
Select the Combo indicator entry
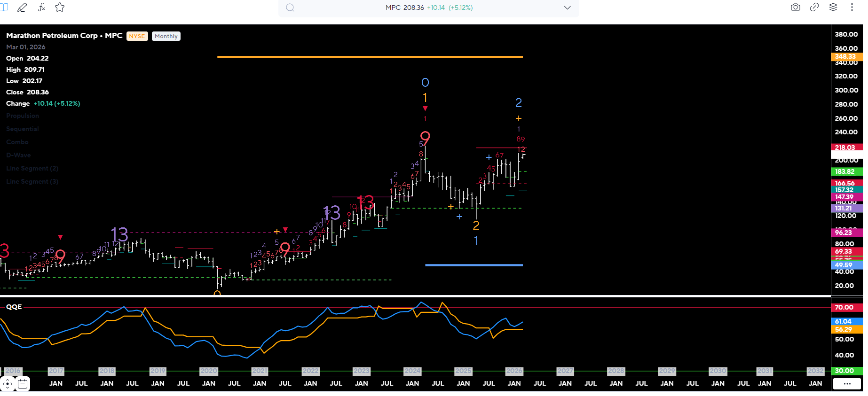click(x=17, y=142)
